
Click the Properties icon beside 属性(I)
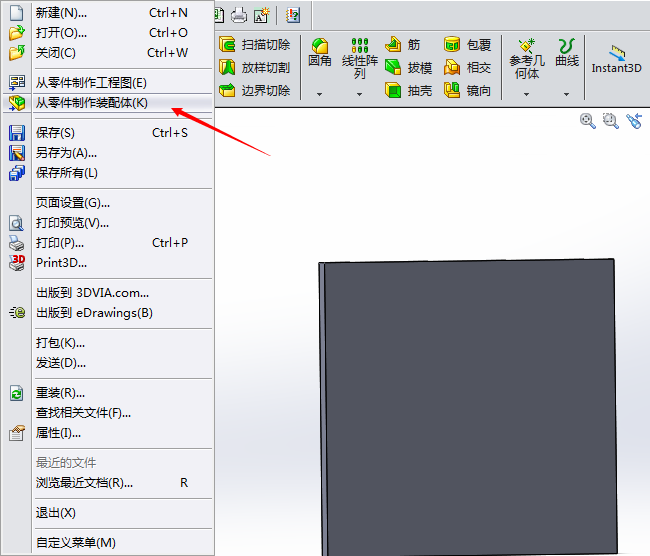click(x=17, y=433)
